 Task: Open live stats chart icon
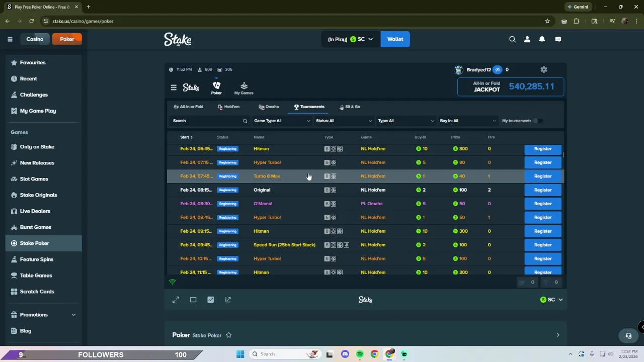click(x=211, y=300)
